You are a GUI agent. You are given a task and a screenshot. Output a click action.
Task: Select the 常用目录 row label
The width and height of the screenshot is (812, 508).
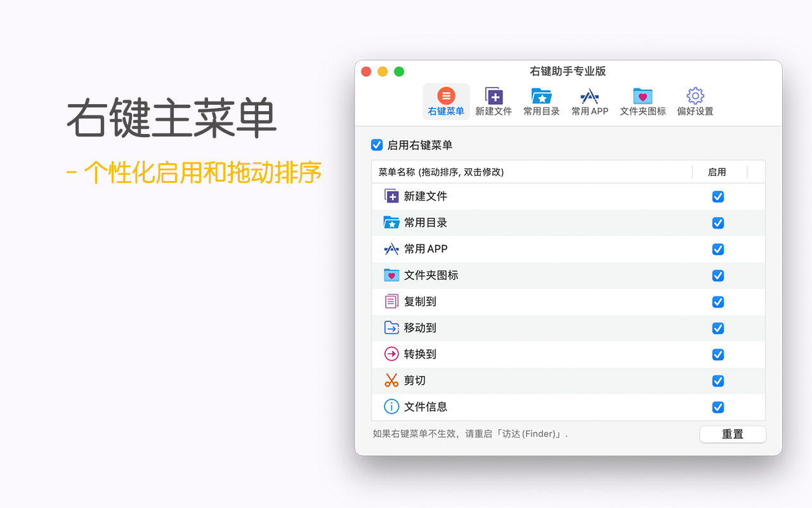pos(426,223)
